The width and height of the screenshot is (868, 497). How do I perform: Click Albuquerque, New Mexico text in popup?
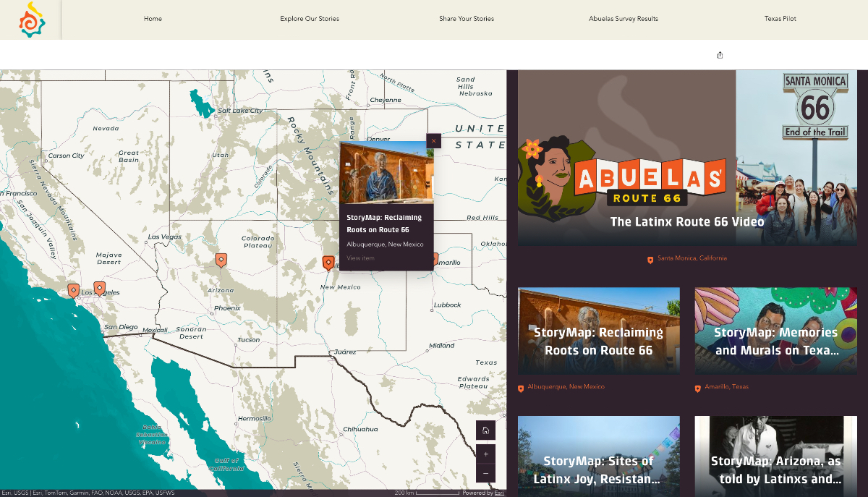coord(385,245)
